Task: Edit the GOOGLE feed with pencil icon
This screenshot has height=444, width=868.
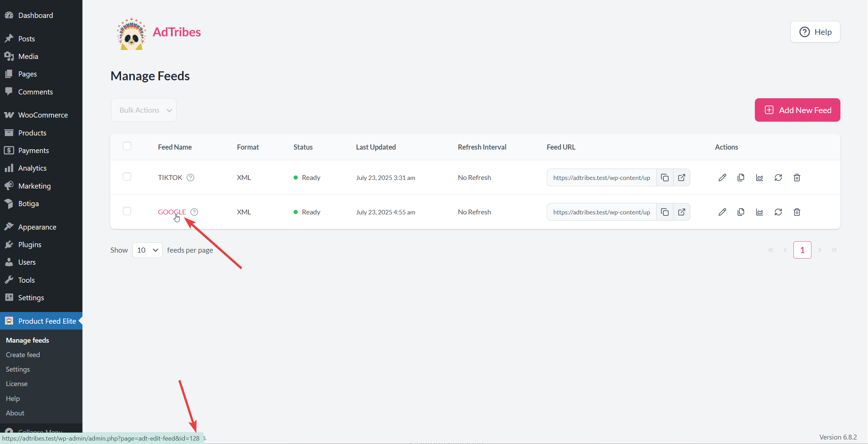Action: (x=722, y=212)
